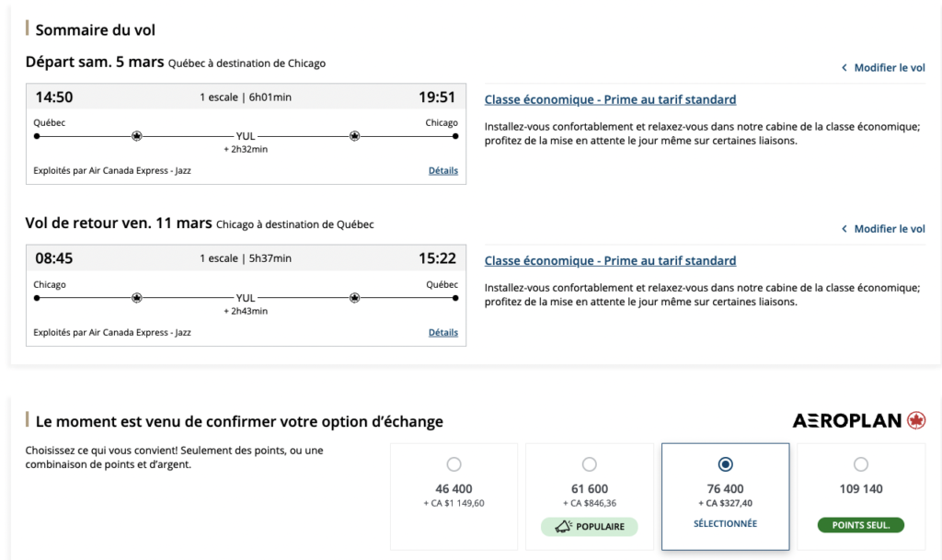Click chevron beside outbound Modifier le vol
The width and height of the screenshot is (942, 560).
pyautogui.click(x=844, y=68)
